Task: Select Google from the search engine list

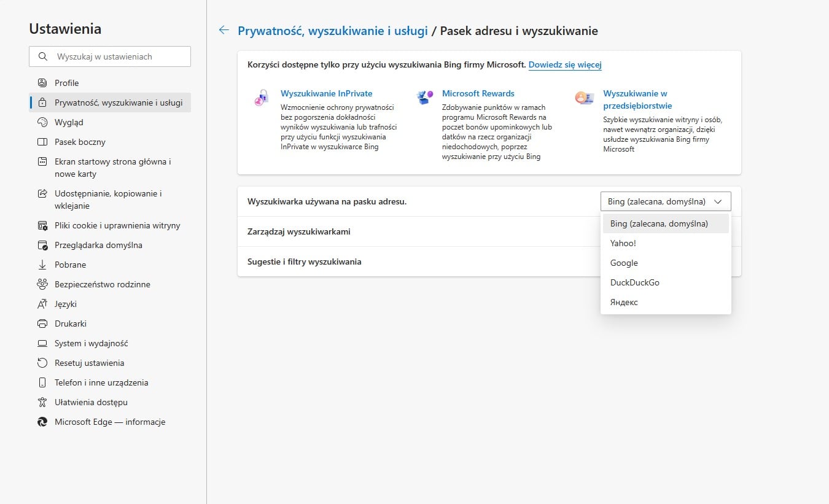Action: coord(624,263)
